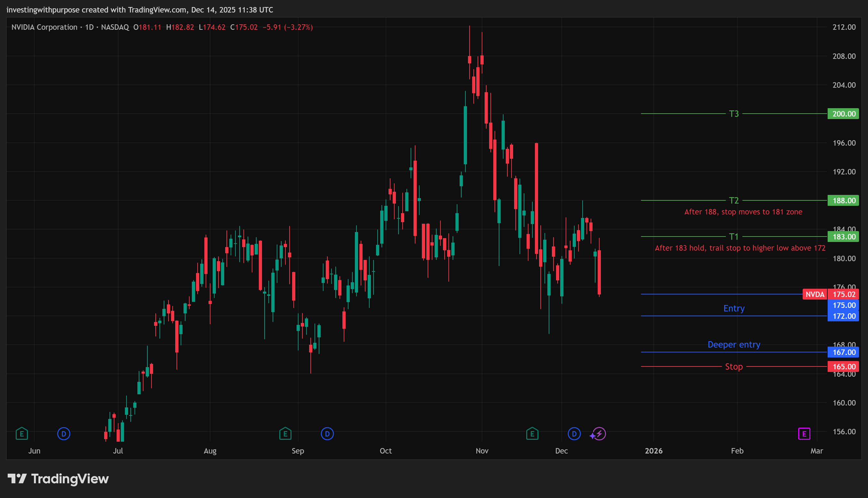
Task: Select the green 200.00 price label
Action: 843,114
